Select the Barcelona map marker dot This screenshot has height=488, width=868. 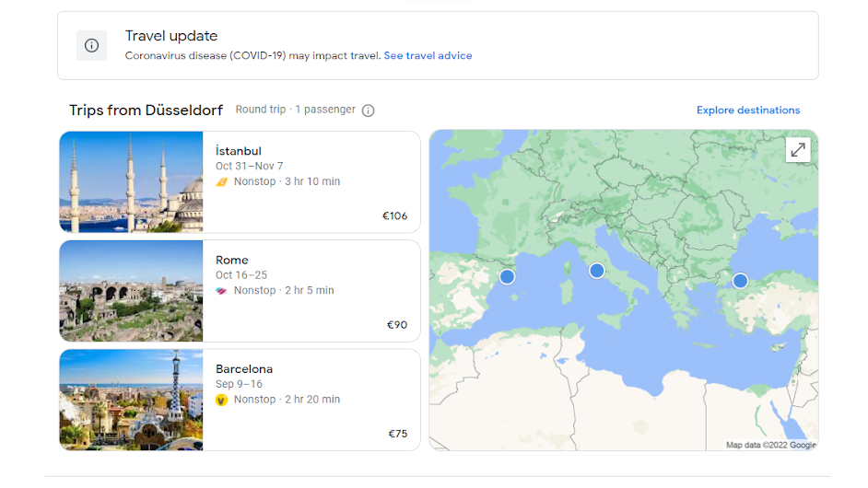click(x=507, y=276)
